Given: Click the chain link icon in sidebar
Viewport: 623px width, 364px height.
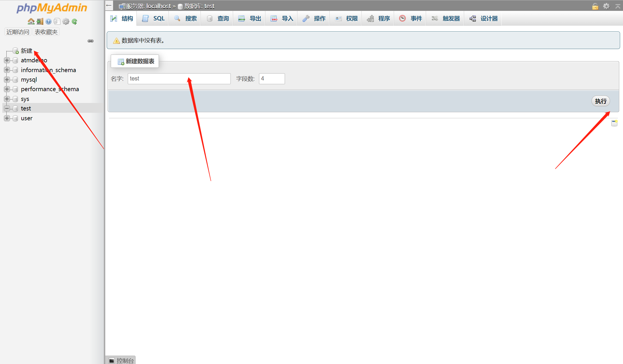Looking at the screenshot, I should point(91,41).
